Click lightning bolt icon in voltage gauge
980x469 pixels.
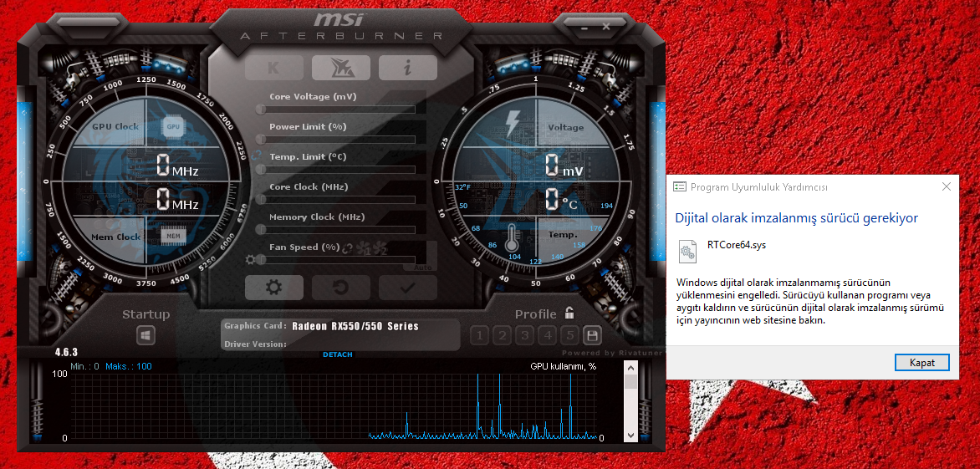513,125
